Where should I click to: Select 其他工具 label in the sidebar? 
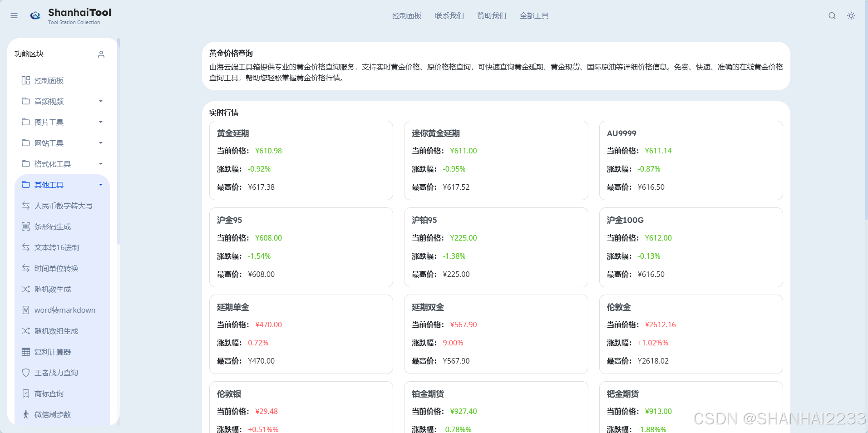49,185
